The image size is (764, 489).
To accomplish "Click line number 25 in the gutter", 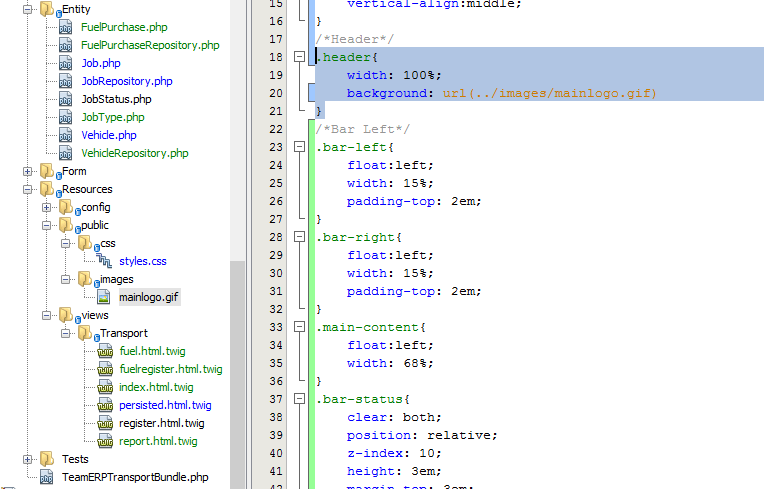I will pyautogui.click(x=276, y=183).
